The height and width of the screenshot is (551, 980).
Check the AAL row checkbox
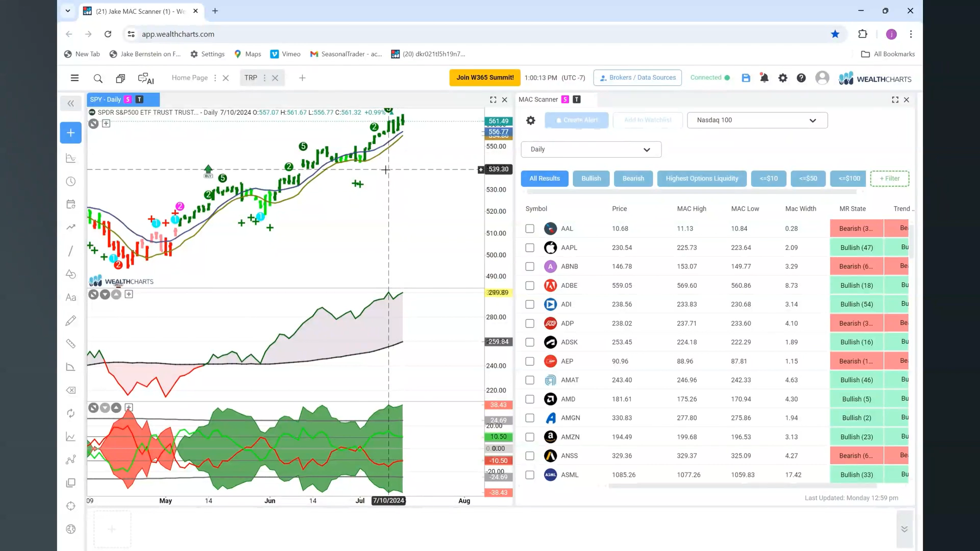(x=530, y=229)
